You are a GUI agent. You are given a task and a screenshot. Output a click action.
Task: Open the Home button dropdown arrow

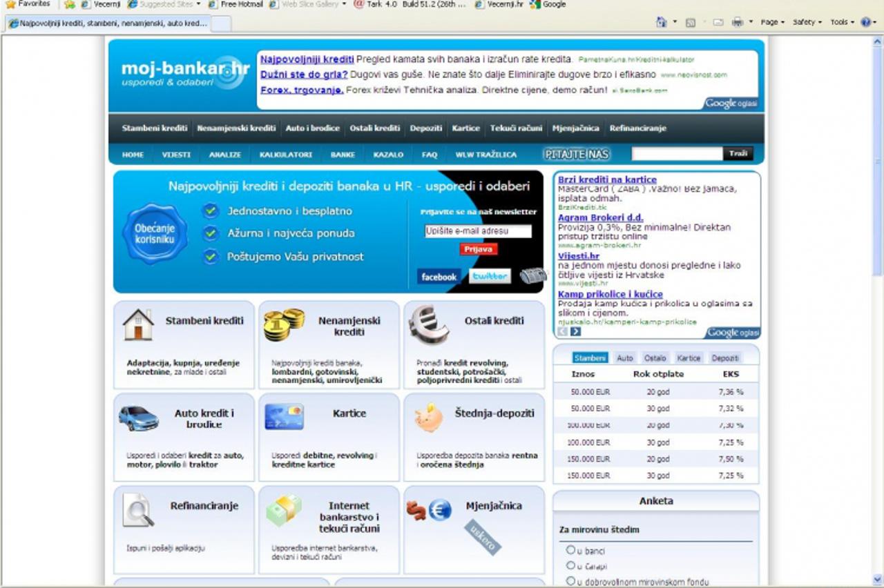coord(675,22)
